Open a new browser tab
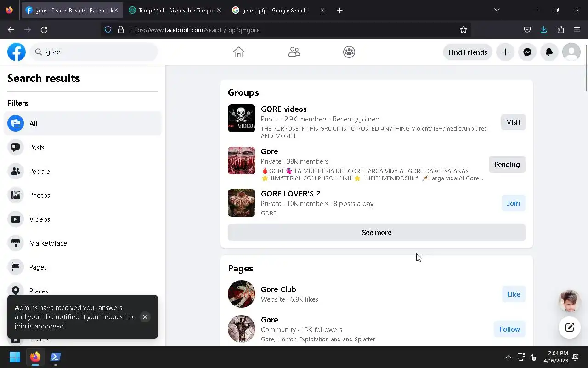The width and height of the screenshot is (588, 368). [340, 10]
